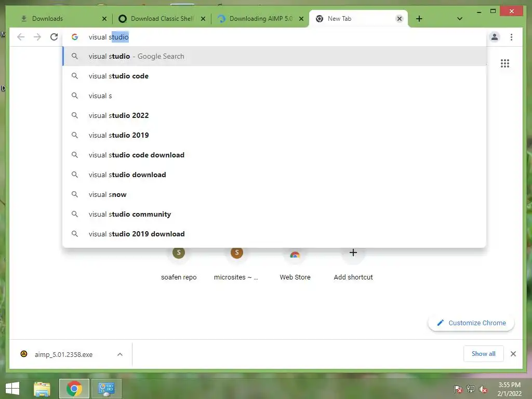Viewport: 532px width, 399px height.
Task: Select visual studio 2019 download suggestion
Action: [274, 234]
